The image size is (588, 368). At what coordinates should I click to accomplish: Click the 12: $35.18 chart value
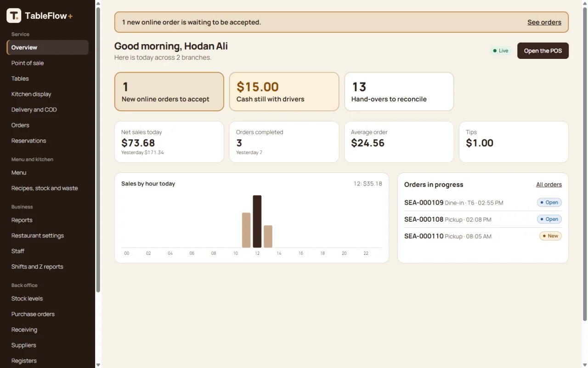[368, 184]
